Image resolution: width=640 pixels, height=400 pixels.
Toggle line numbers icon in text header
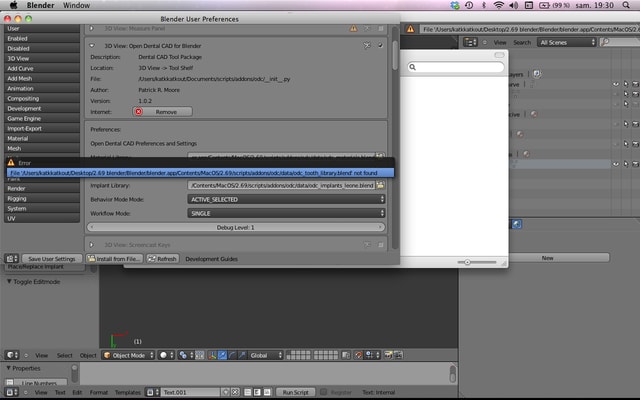pyautogui.click(x=248, y=392)
